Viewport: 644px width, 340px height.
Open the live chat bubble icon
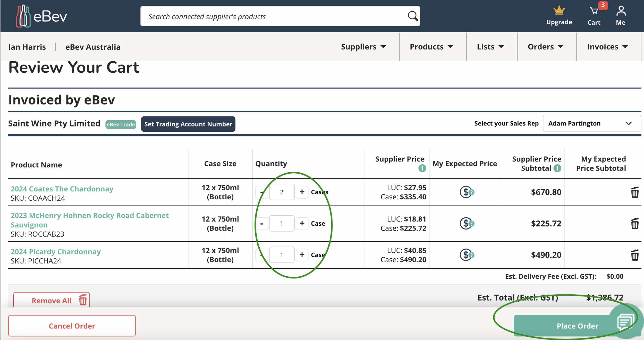click(x=625, y=321)
